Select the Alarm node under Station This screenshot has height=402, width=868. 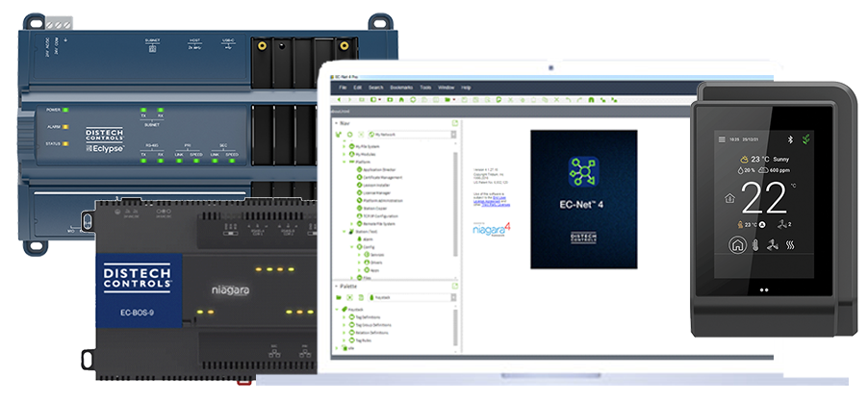point(369,239)
